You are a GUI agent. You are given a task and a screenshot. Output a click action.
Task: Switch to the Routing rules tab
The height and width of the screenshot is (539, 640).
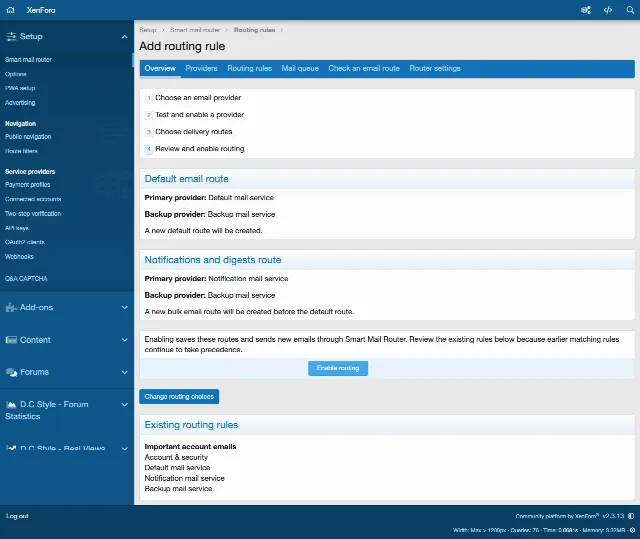249,69
